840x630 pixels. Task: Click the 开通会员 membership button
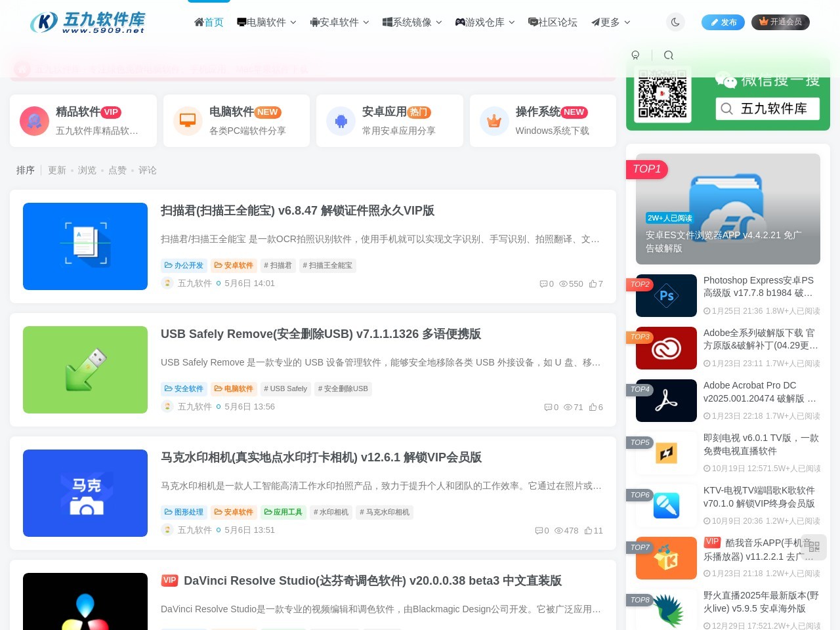780,22
